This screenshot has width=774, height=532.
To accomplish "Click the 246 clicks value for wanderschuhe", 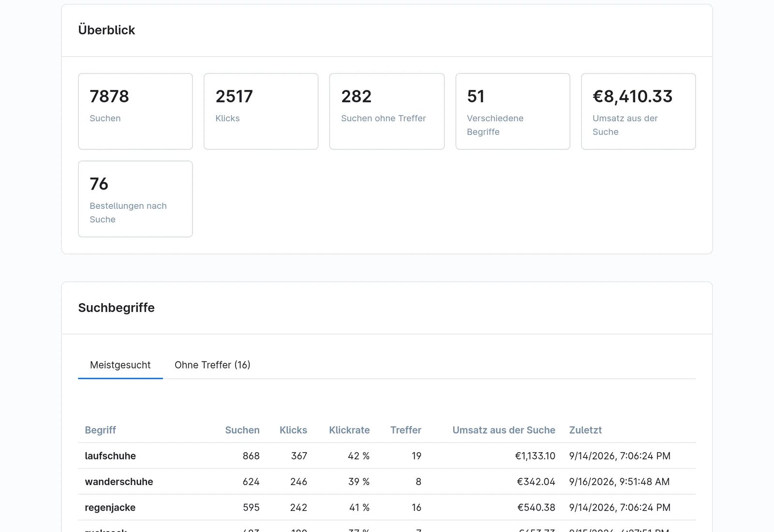I will tap(299, 482).
